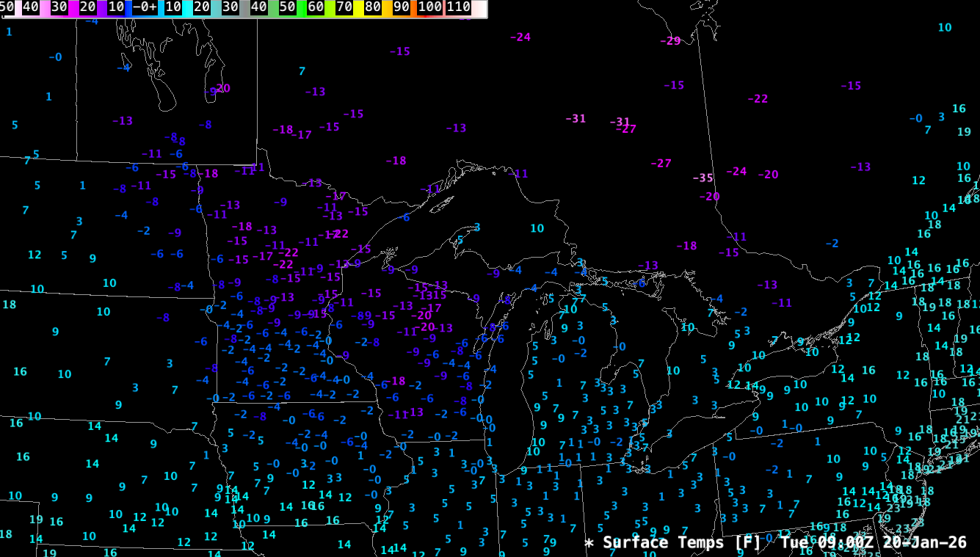Viewport: 980px width, 557px height.
Task: Click the dark blue swatch beside -0+
Action: coord(128,7)
